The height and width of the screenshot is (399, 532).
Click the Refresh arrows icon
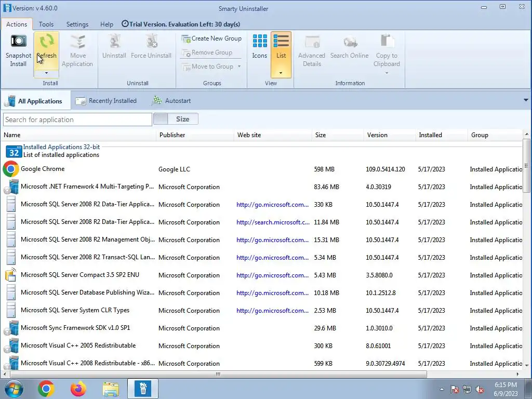pos(46,41)
